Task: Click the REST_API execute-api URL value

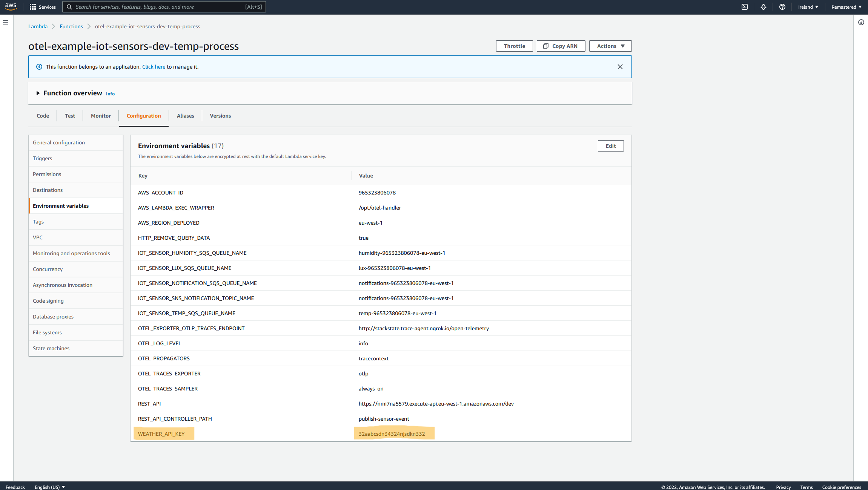Action: pyautogui.click(x=436, y=404)
